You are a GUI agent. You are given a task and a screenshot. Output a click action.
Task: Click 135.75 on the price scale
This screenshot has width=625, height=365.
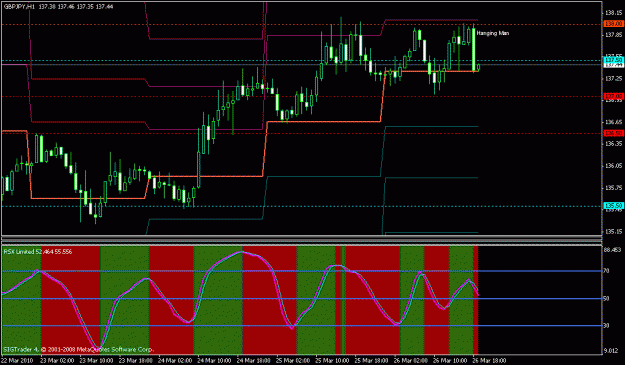tap(614, 187)
